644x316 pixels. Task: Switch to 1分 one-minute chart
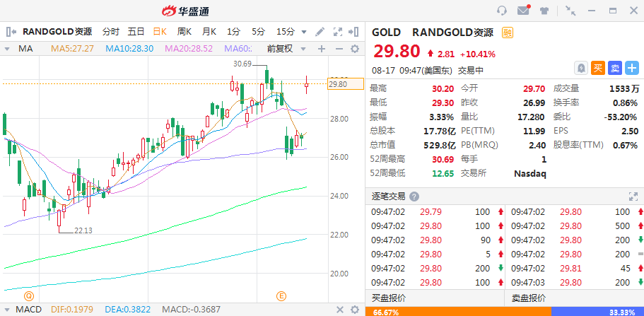point(234,32)
